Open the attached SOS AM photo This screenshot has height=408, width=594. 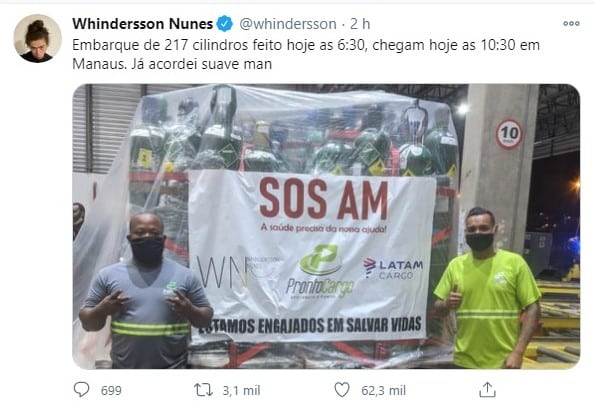(x=326, y=227)
